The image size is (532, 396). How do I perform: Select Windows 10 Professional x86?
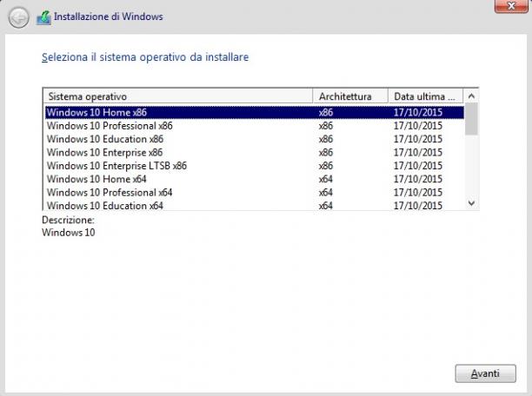[255, 126]
